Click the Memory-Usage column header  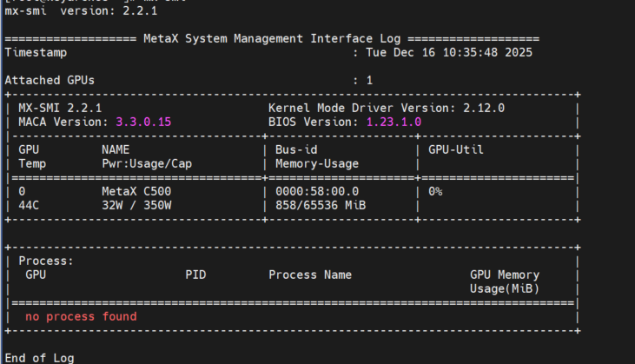(x=317, y=163)
